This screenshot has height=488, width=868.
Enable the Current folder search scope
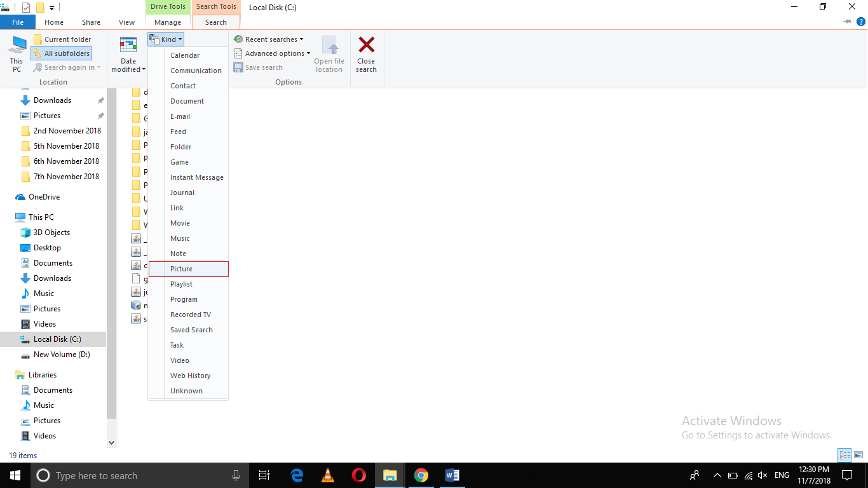(62, 39)
